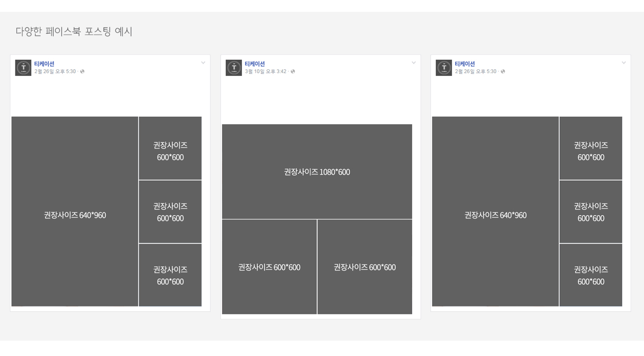Click the globe privacy icon in the right post
This screenshot has height=356, width=644.
click(x=503, y=72)
